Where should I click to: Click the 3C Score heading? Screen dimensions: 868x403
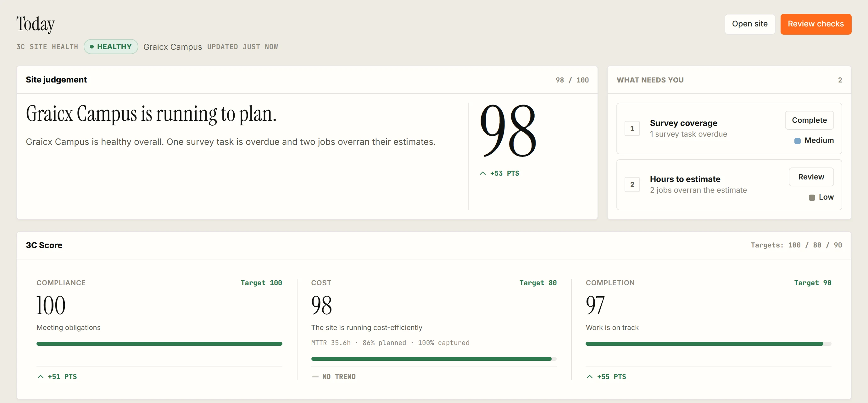44,245
